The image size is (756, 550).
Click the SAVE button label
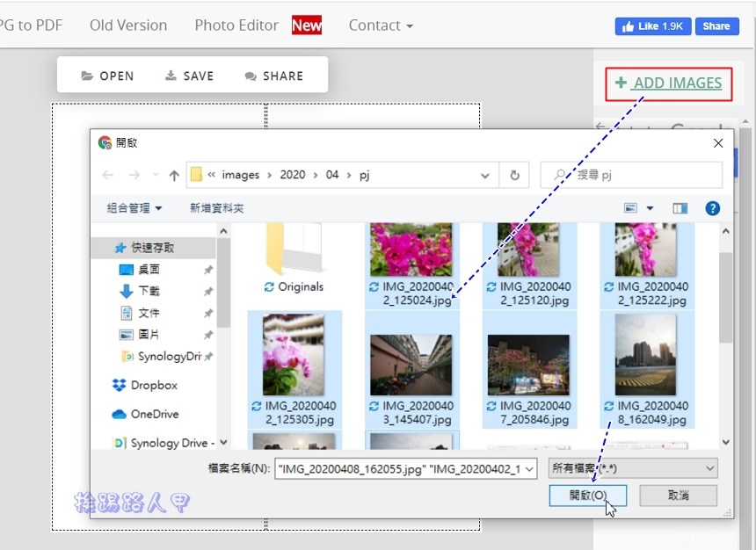[x=198, y=76]
